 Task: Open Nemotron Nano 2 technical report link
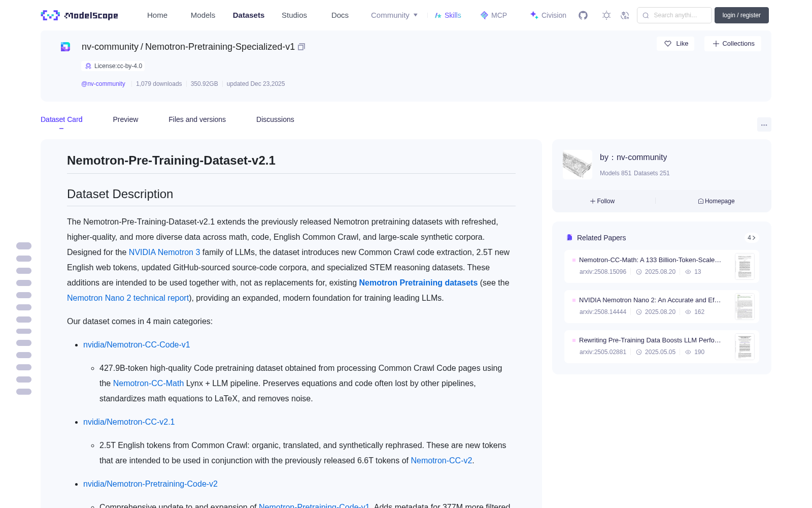point(128,298)
